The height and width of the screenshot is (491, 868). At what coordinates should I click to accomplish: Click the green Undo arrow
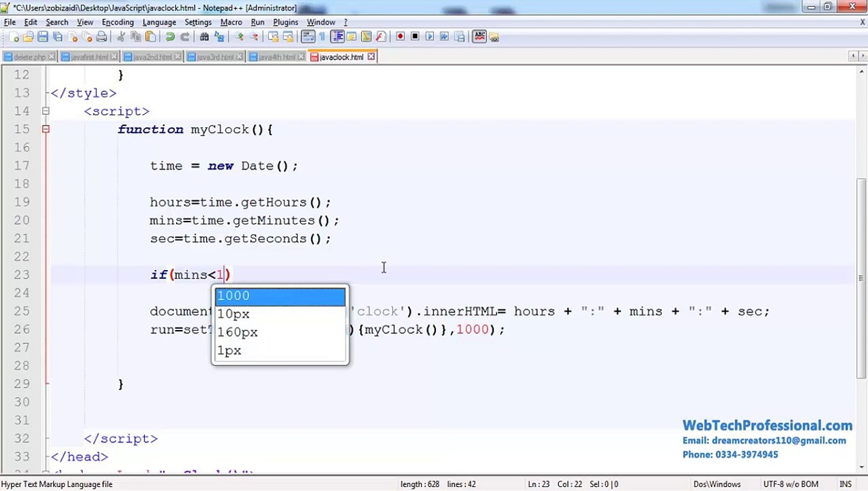(170, 37)
